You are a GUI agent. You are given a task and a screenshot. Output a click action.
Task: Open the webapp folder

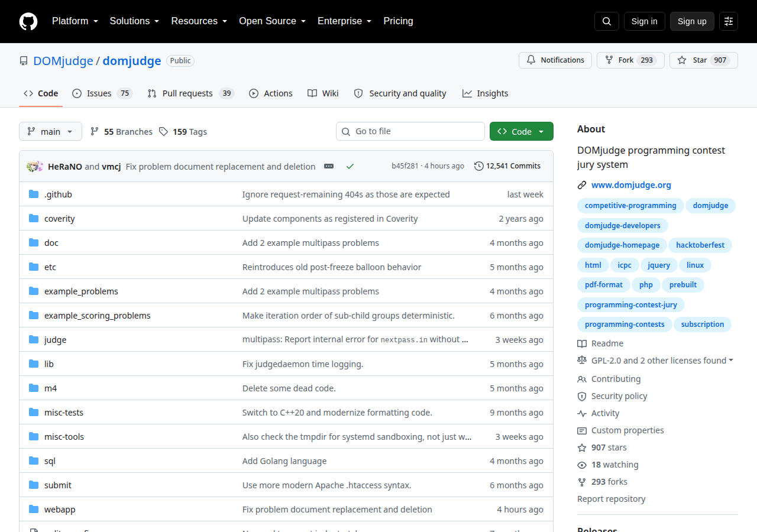click(x=60, y=510)
